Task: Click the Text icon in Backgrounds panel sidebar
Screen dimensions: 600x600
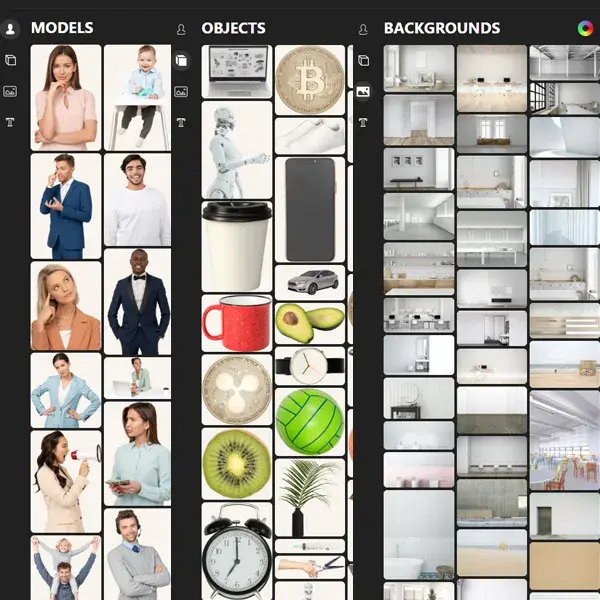Action: 363,122
